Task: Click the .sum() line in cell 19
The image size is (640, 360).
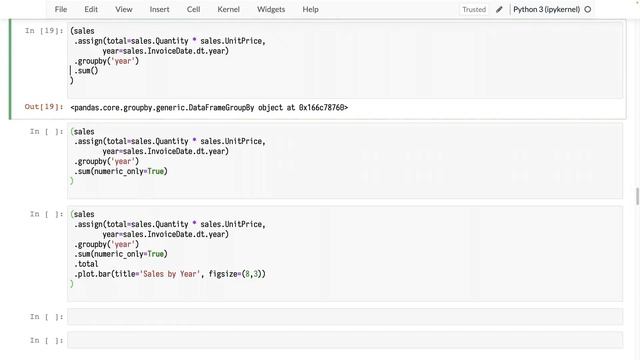Action: pyautogui.click(x=86, y=71)
